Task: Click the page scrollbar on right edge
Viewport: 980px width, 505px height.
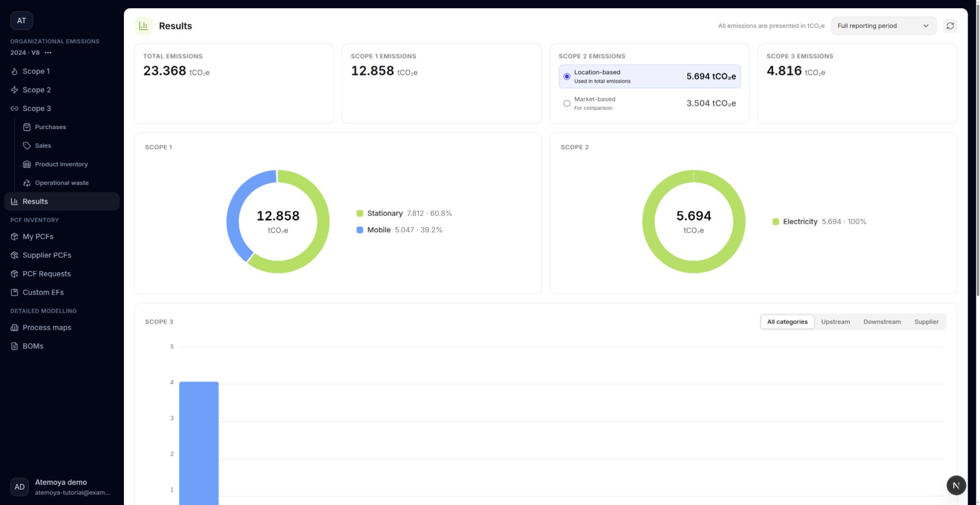Action: pos(977,150)
